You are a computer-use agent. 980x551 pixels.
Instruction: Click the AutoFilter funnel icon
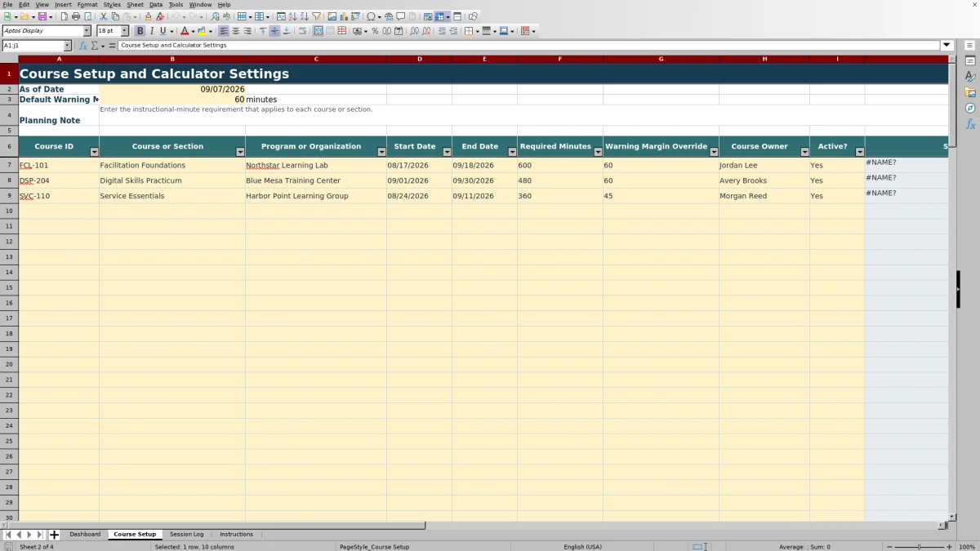(316, 16)
